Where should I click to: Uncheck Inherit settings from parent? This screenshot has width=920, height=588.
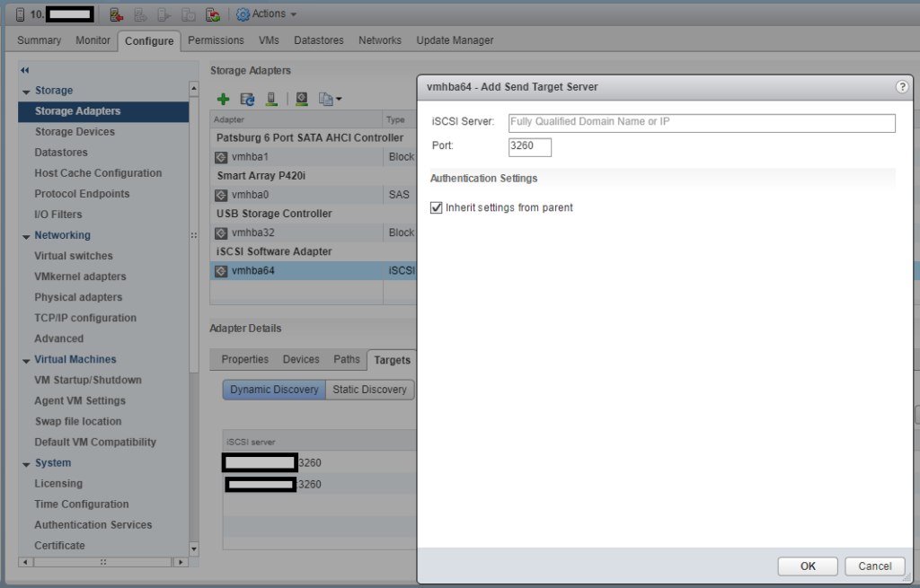438,207
